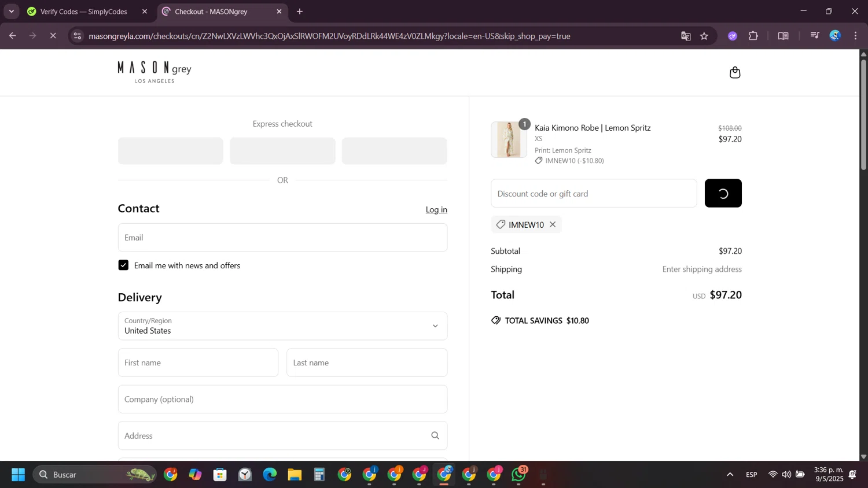Translate this page icon
This screenshot has width=868, height=488.
pos(686,36)
